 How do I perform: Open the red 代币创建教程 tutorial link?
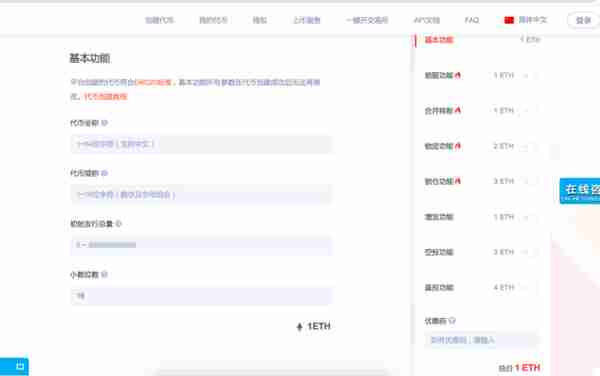click(105, 96)
